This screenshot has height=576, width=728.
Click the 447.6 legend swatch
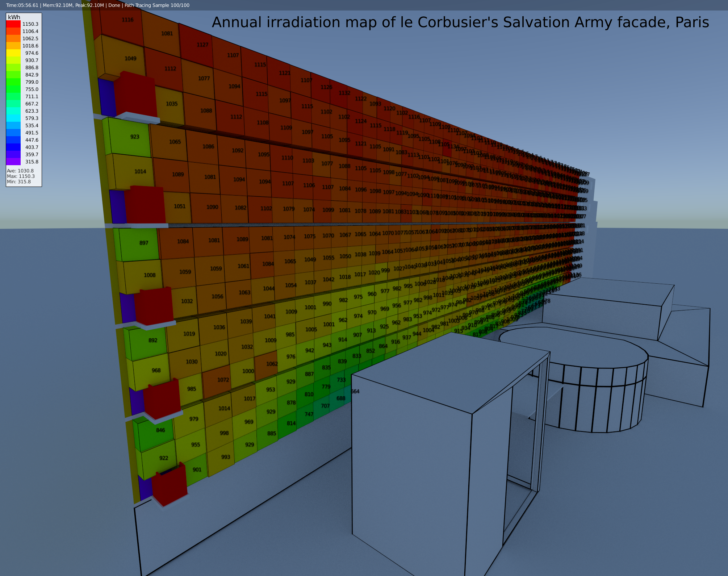point(13,140)
